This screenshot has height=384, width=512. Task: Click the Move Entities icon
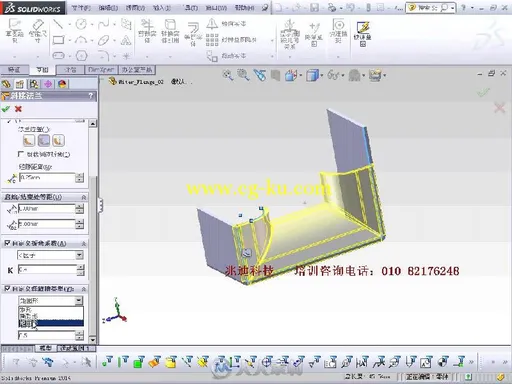click(x=212, y=56)
